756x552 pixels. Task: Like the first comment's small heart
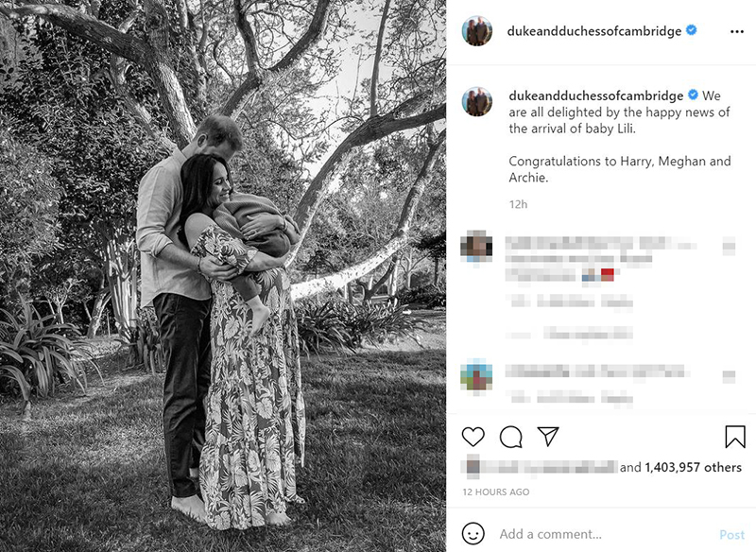tap(729, 246)
